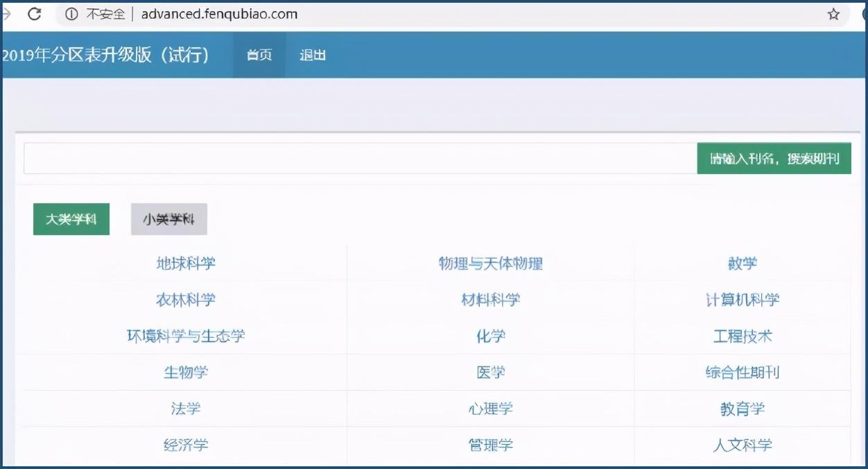
Task: View 环境科学与生态学 journals
Action: coord(185,335)
